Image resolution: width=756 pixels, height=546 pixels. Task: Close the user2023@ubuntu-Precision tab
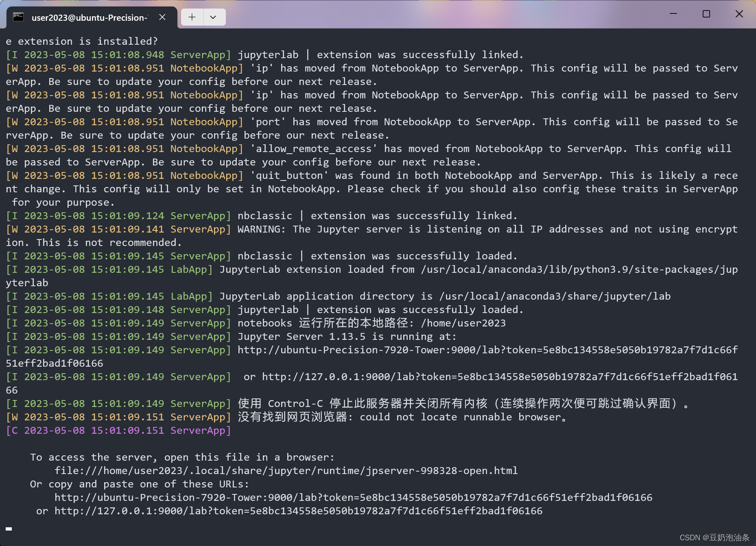[162, 17]
